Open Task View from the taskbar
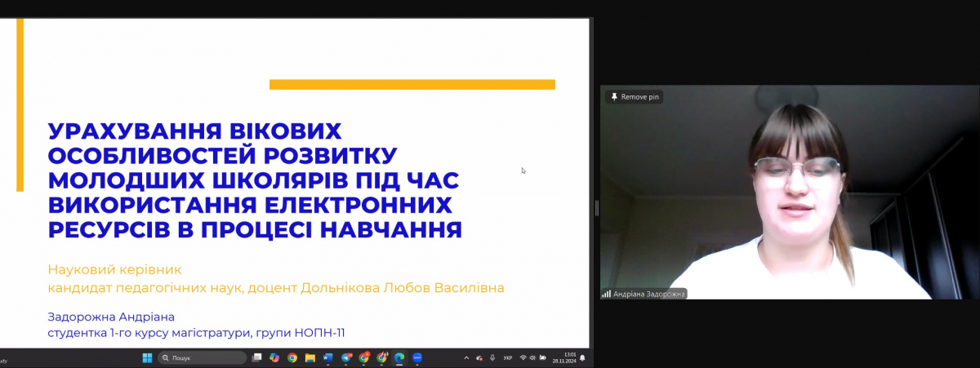 (x=256, y=357)
